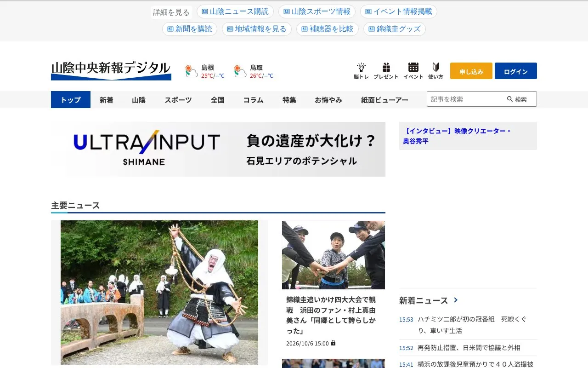
Task: Open the イベント calendar icon
Action: (x=413, y=71)
